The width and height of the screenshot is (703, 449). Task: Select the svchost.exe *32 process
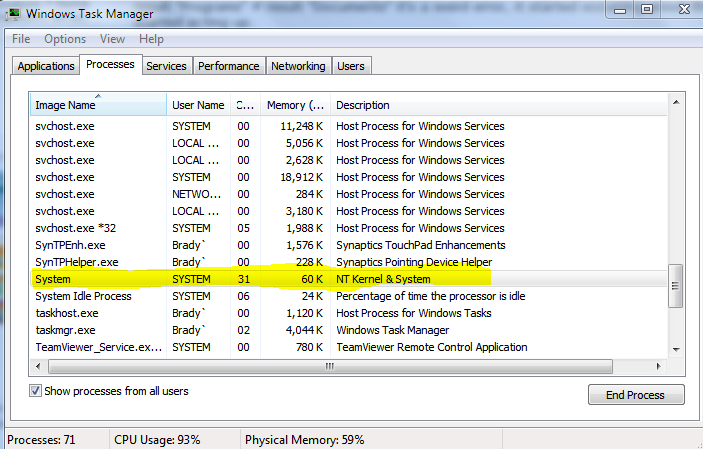(349, 228)
